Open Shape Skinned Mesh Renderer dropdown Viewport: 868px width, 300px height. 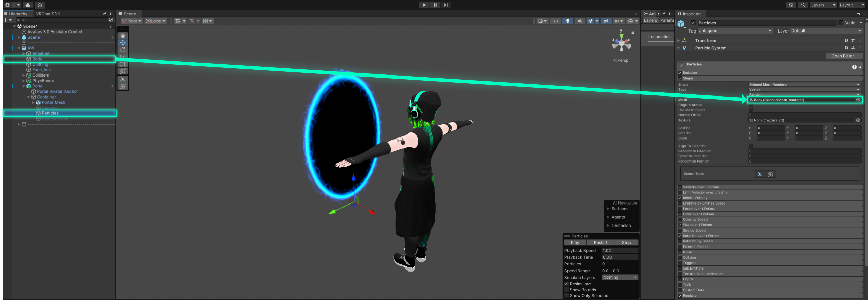804,85
